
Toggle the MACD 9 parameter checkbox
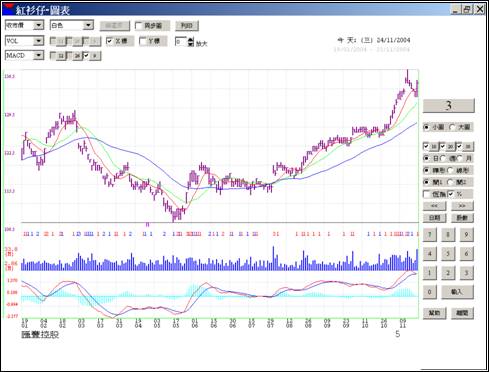(92, 56)
